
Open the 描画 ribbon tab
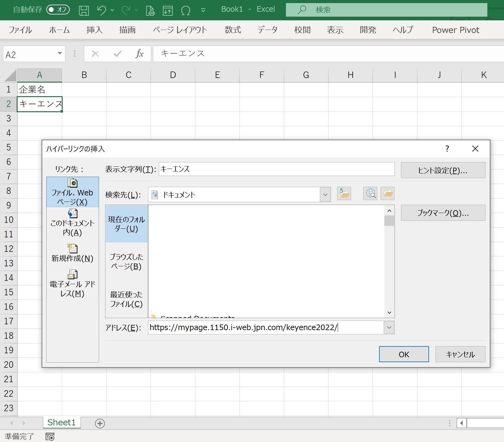[127, 30]
